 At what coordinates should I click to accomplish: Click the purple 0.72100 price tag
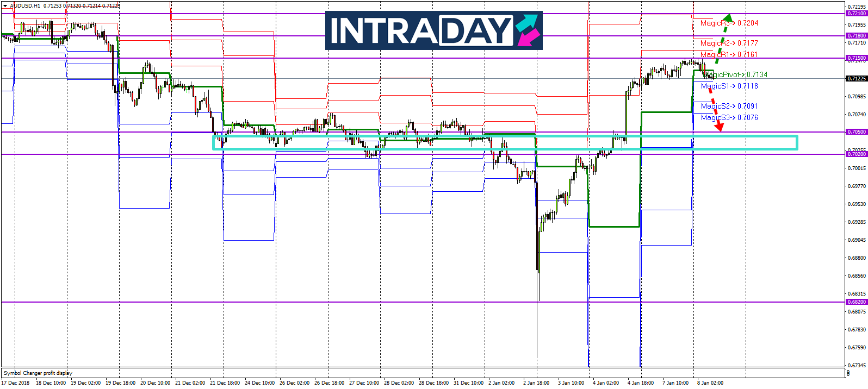click(857, 14)
